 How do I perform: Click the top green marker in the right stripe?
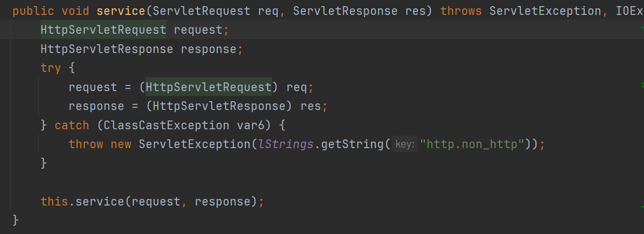click(x=642, y=27)
